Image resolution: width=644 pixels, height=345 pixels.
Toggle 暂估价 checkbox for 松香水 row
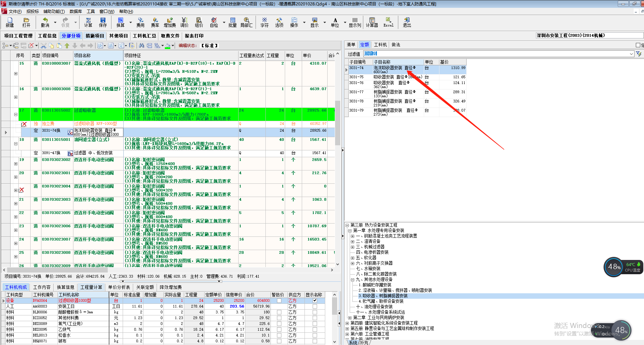[279, 335]
